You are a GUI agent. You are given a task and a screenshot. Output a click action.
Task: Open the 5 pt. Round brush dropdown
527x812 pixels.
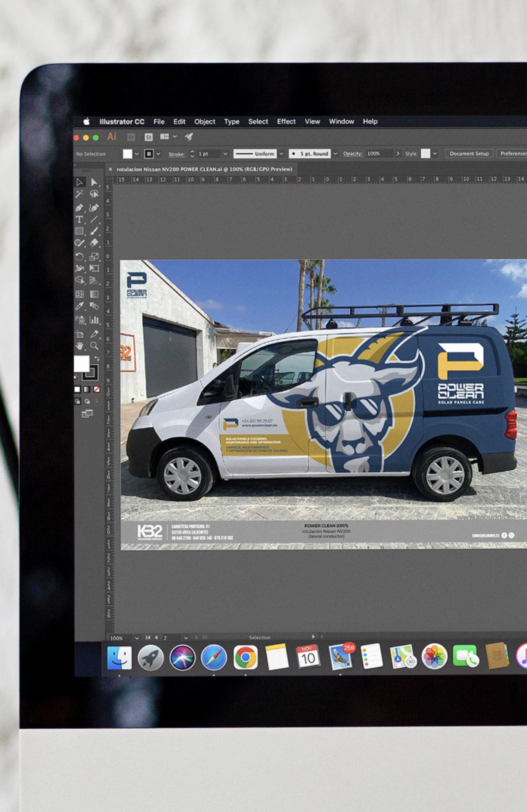(x=335, y=154)
